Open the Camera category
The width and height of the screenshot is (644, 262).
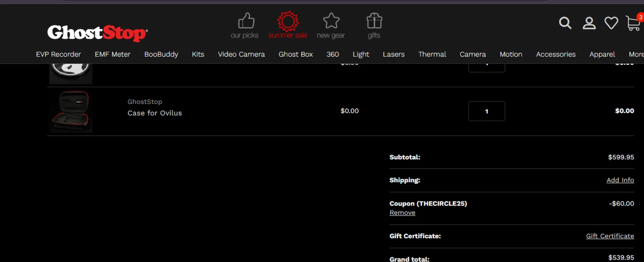coord(473,54)
